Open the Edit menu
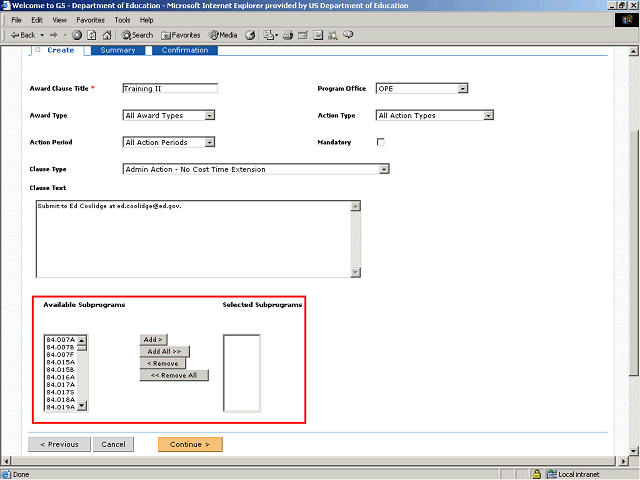Screen dimensions: 640x480 (x=37, y=20)
